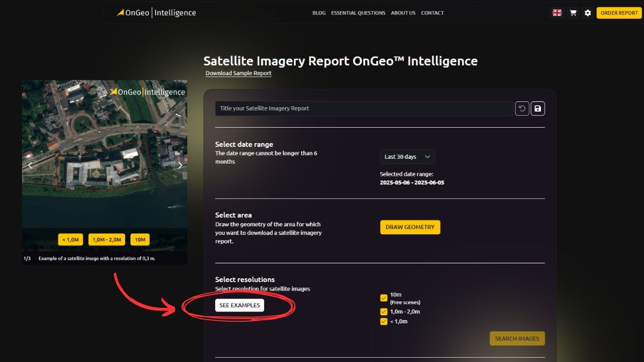Viewport: 644px width, 362px height.
Task: Click the Select resolutions heading
Action: 245,279
